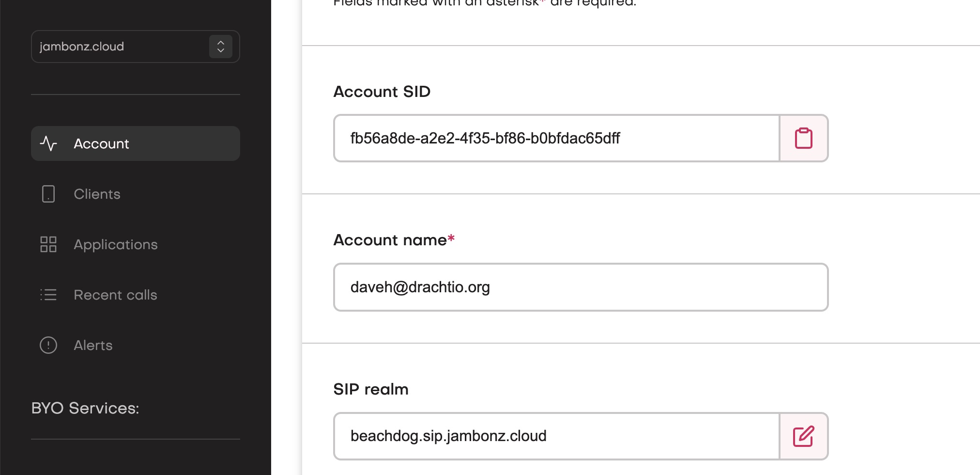Expand the BYO Services section
Image resolution: width=980 pixels, height=475 pixels.
84,408
